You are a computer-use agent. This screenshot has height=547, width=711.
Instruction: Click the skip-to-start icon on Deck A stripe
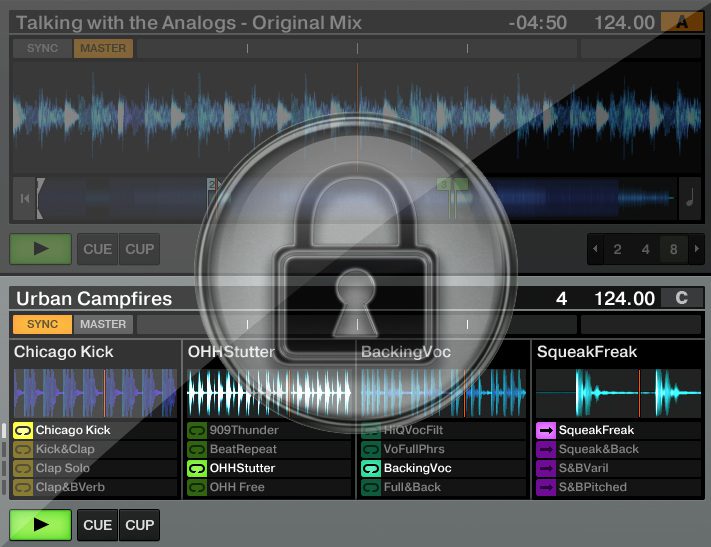pyautogui.click(x=23, y=198)
